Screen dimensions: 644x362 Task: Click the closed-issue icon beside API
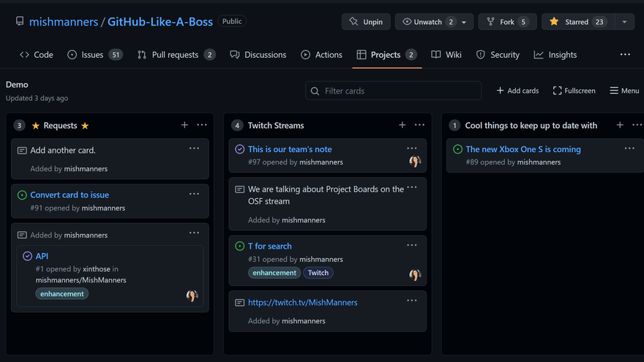[x=28, y=256]
